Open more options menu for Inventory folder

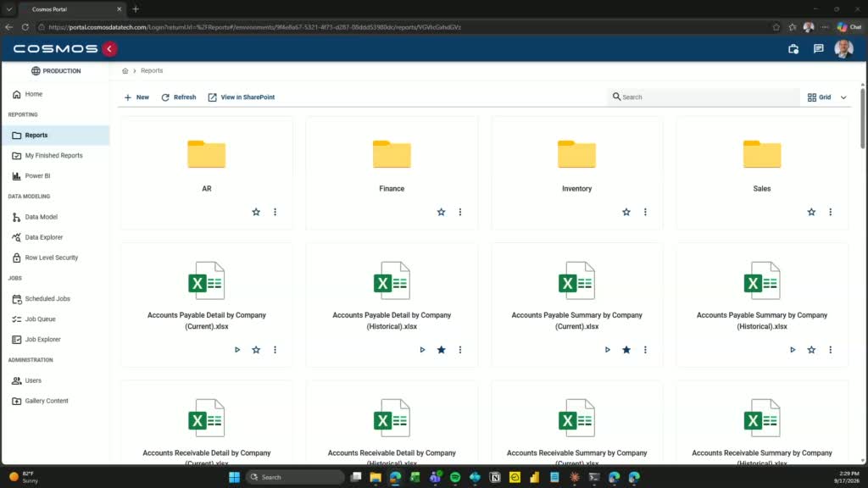645,212
